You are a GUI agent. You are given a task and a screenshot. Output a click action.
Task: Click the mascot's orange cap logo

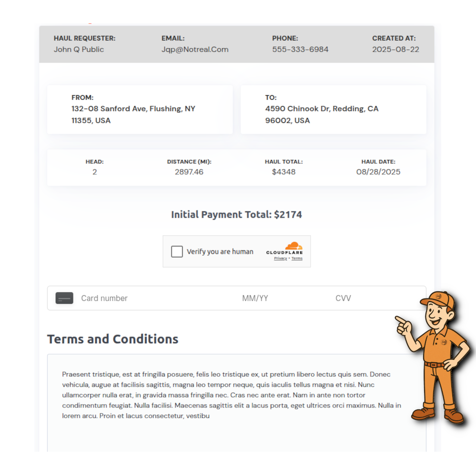click(x=438, y=297)
